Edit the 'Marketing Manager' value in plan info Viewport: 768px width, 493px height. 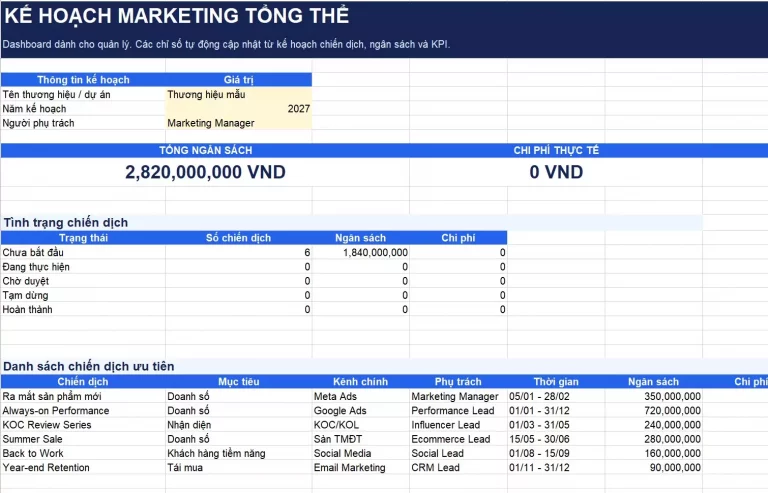pos(239,123)
